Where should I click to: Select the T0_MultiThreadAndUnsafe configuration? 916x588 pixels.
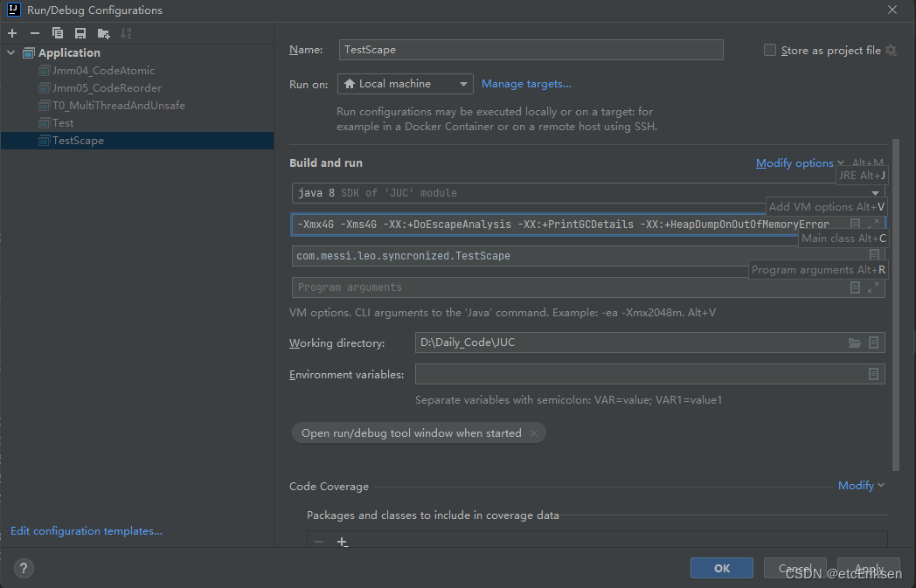119,106
